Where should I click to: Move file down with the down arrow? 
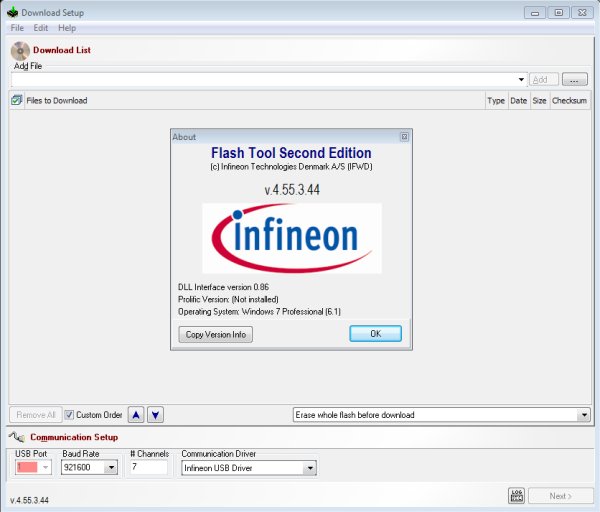pyautogui.click(x=155, y=415)
